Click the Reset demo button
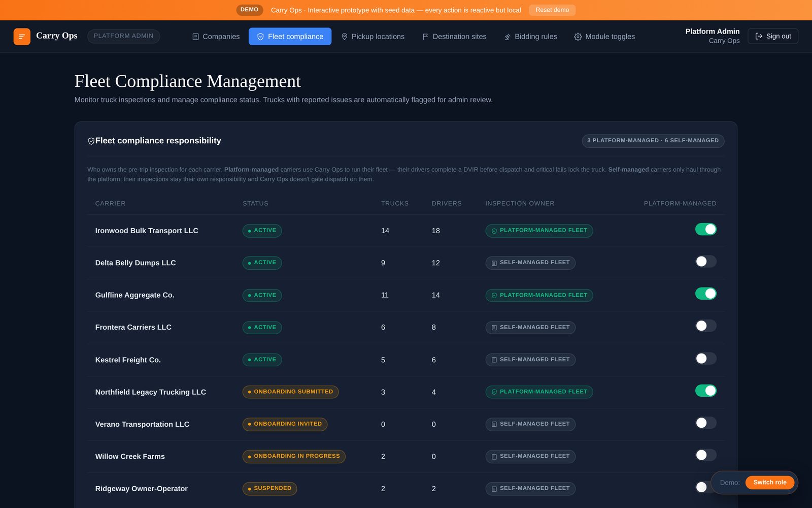 pos(552,10)
